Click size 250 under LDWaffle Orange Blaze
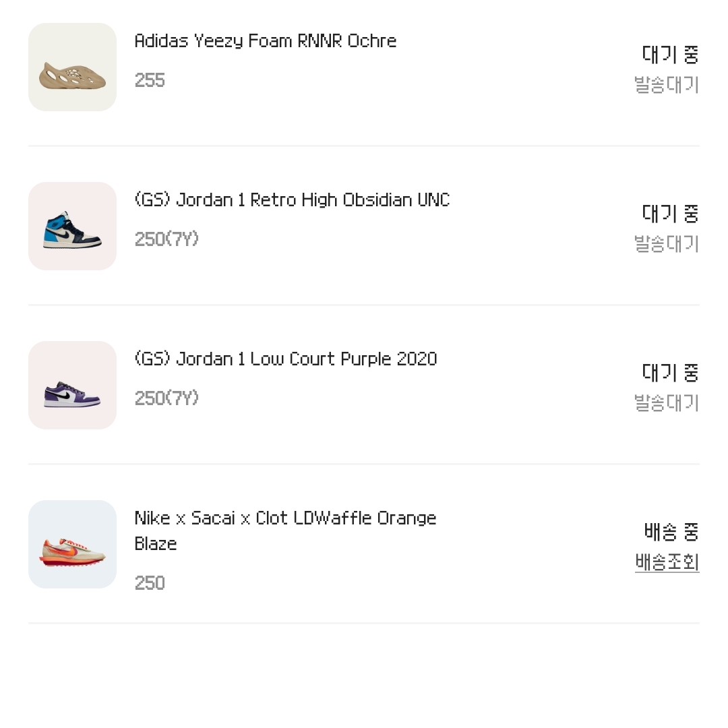 click(150, 583)
